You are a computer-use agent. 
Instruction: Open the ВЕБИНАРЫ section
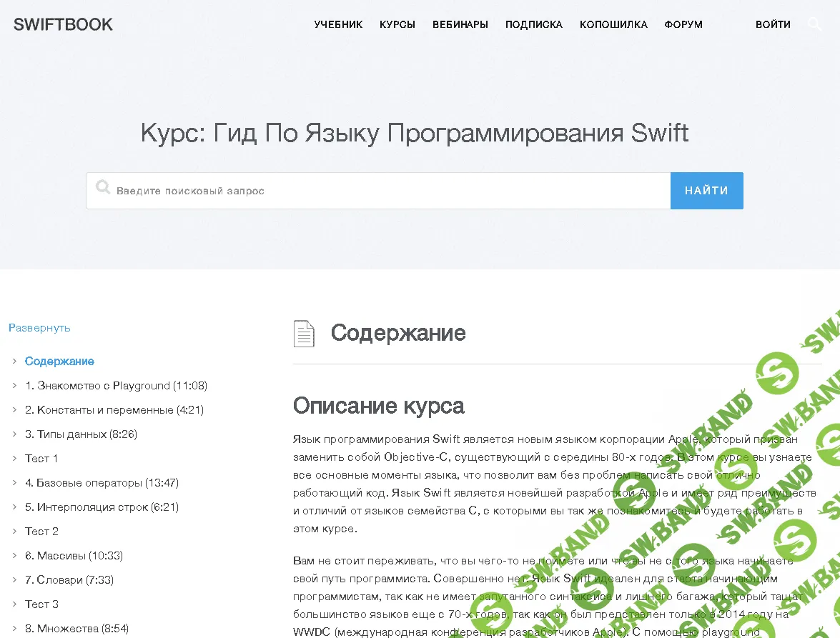coord(460,24)
